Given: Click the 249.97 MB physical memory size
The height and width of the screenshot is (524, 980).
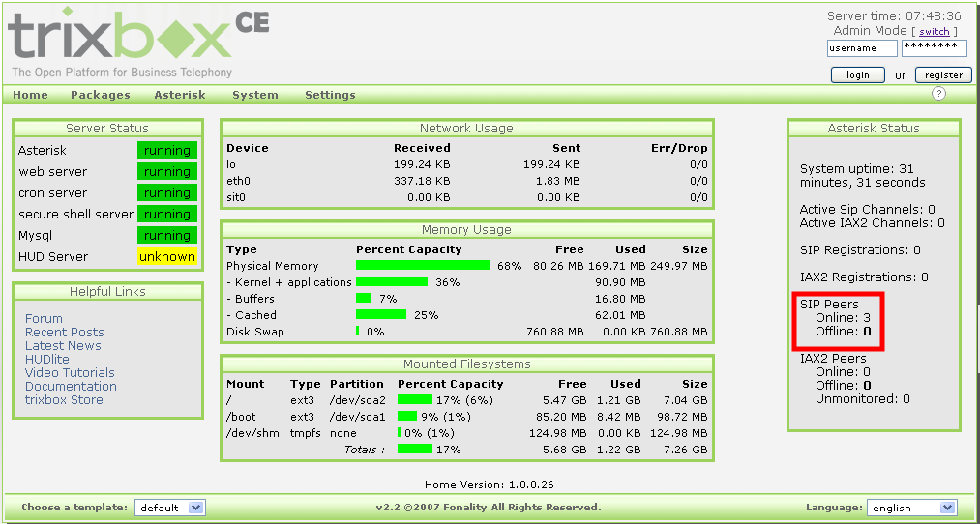Looking at the screenshot, I should click(679, 266).
